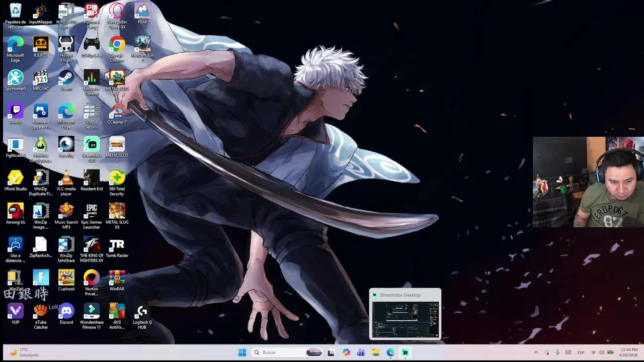Open the volume control in tray
Image resolution: width=644 pixels, height=362 pixels.
point(602,352)
